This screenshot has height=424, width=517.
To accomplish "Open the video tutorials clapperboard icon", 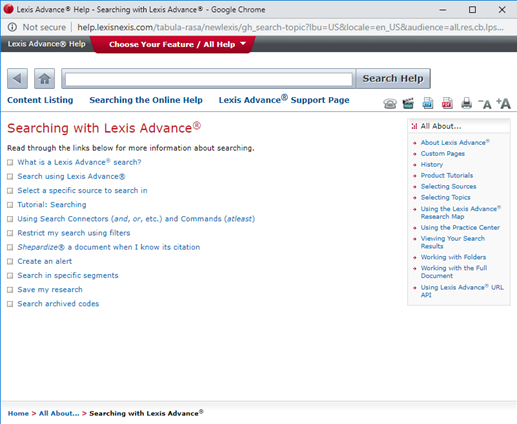I will pos(408,104).
